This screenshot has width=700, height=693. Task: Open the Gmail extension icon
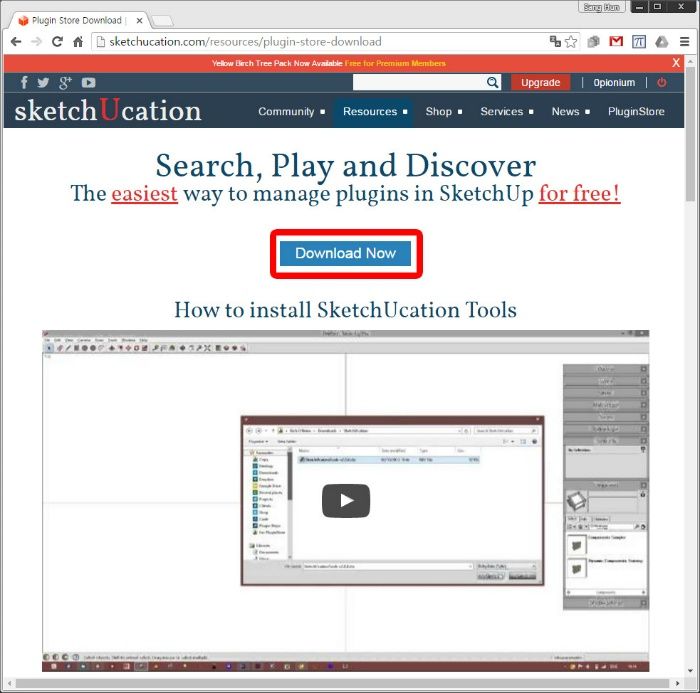(x=616, y=42)
